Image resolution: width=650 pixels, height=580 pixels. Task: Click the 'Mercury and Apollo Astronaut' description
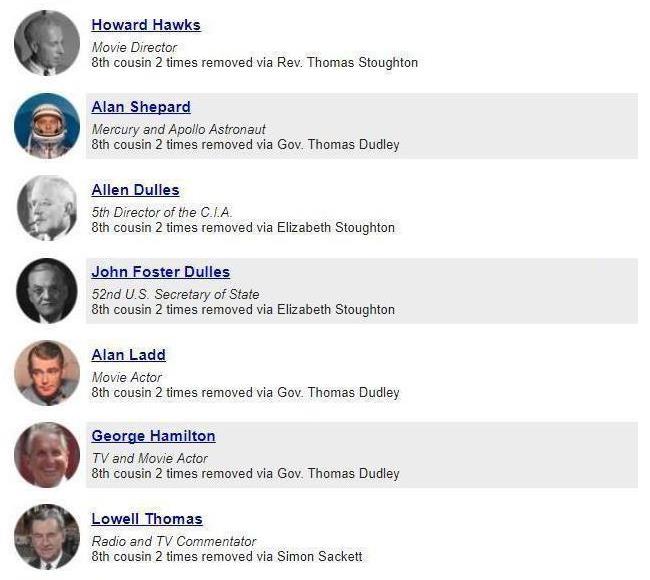tap(178, 130)
